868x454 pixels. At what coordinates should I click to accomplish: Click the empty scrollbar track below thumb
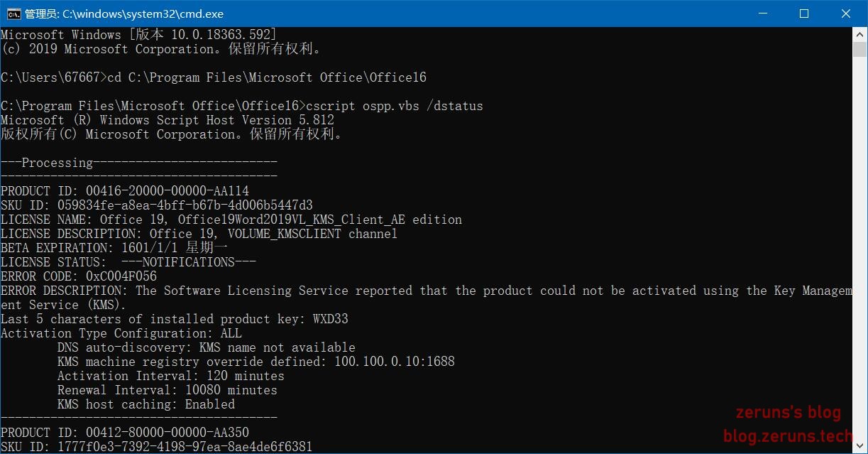tap(860, 249)
